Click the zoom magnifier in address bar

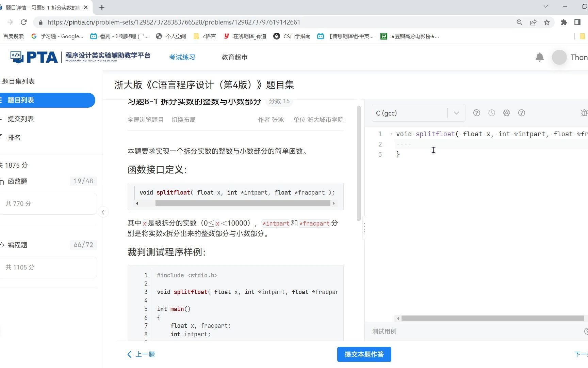coord(519,22)
